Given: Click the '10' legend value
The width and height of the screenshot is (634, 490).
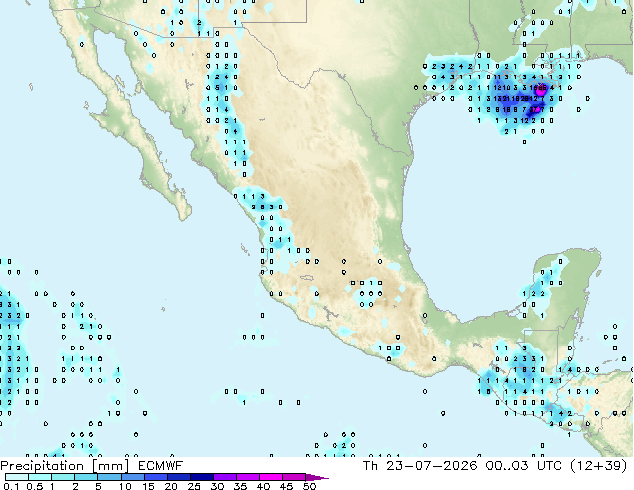Looking at the screenshot, I should pos(125,486).
